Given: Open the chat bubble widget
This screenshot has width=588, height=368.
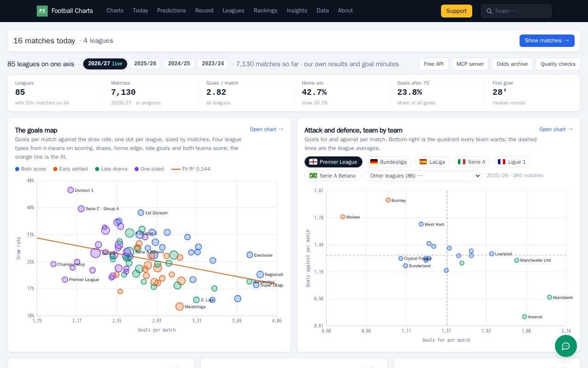Looking at the screenshot, I should point(566,346).
